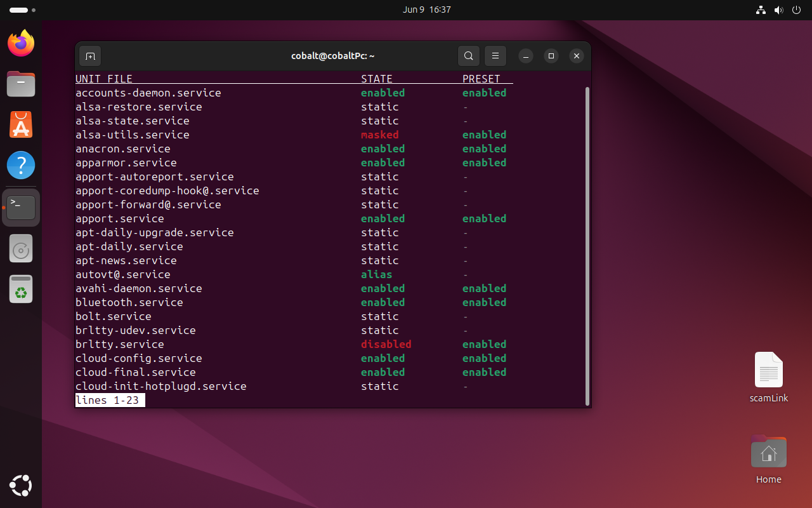Open the power icon in top bar
The image size is (812, 508).
pos(796,10)
